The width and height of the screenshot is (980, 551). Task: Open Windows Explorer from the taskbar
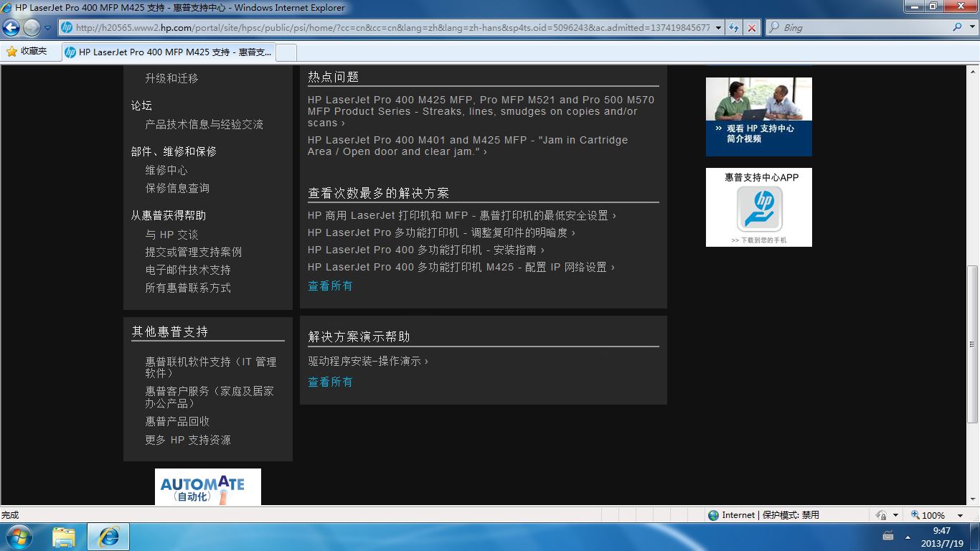(x=64, y=537)
